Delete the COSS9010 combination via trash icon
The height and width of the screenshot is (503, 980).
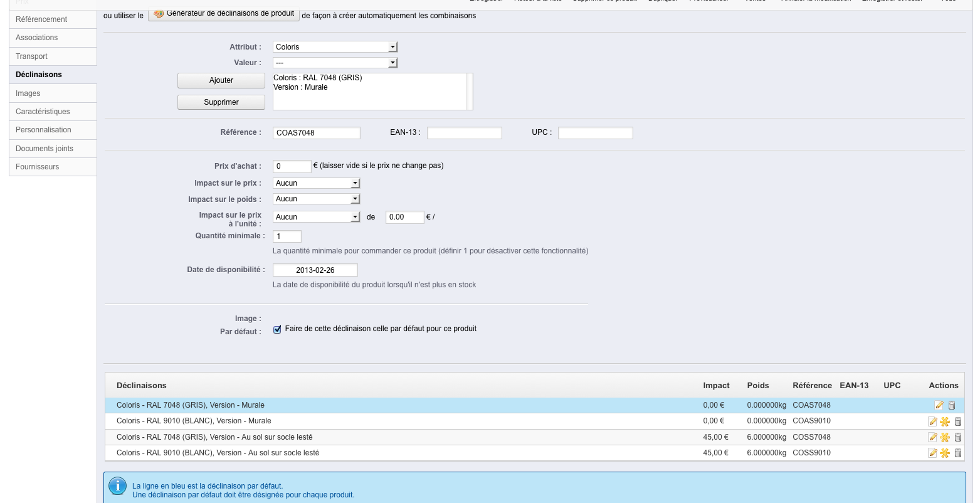click(957, 453)
